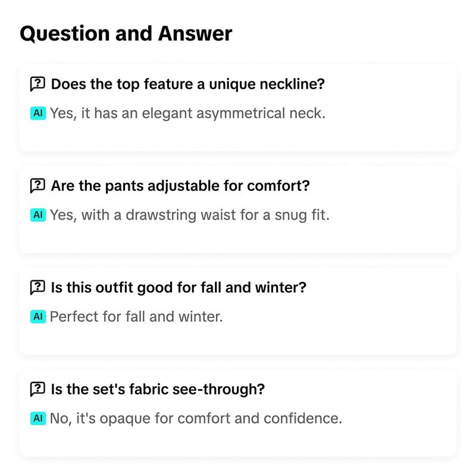476x476 pixels.
Task: Click the question icon beside neckline question
Action: [x=37, y=84]
